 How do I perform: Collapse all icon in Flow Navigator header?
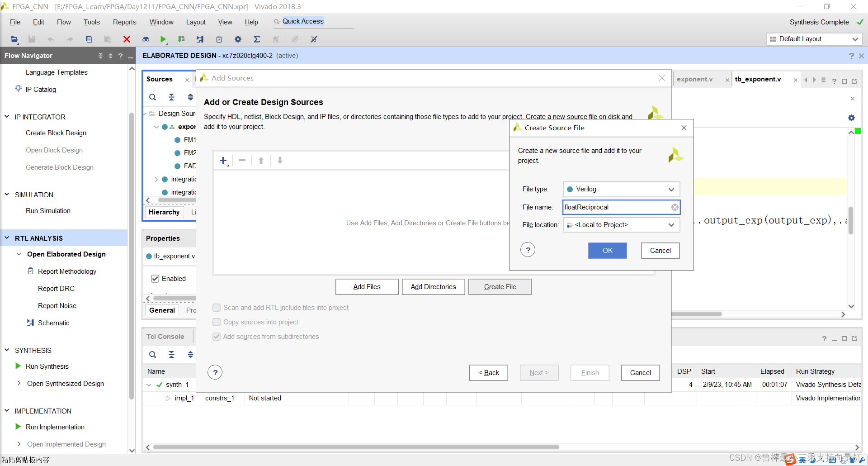(100, 56)
